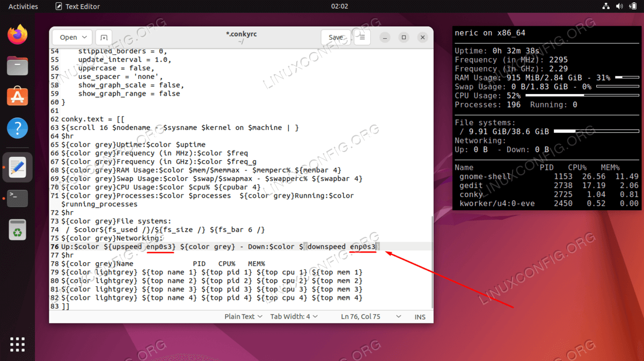Click 'downspeed' word on line 76

tap(326, 247)
